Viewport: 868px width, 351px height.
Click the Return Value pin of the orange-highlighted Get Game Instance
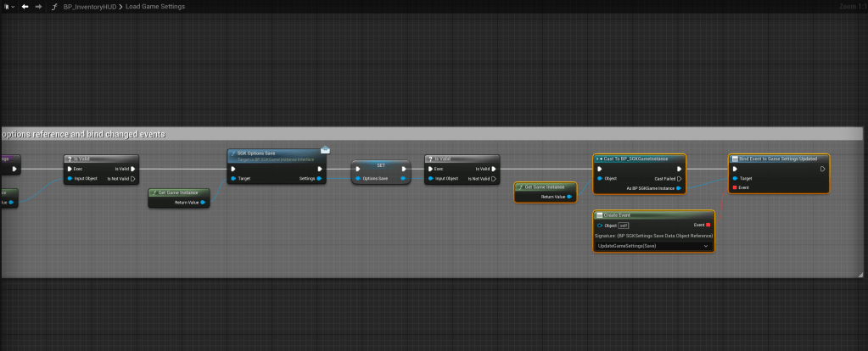tap(569, 197)
